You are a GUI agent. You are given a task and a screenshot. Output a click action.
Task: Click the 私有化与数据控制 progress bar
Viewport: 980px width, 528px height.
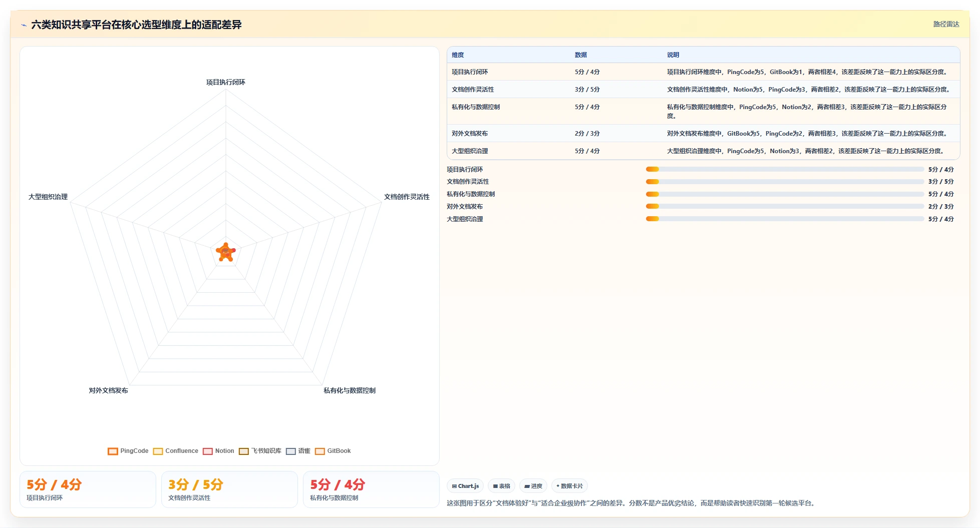click(785, 194)
